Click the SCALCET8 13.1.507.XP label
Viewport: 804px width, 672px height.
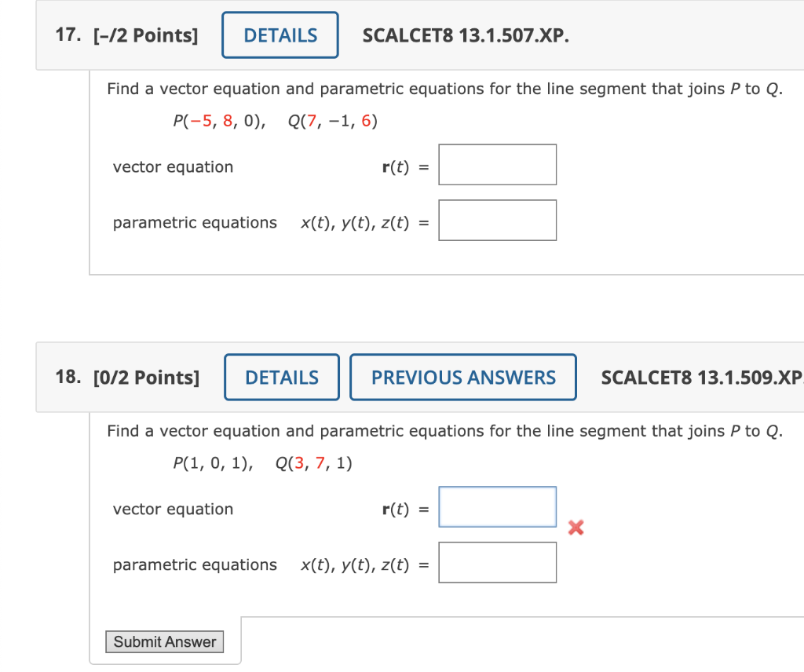[466, 35]
